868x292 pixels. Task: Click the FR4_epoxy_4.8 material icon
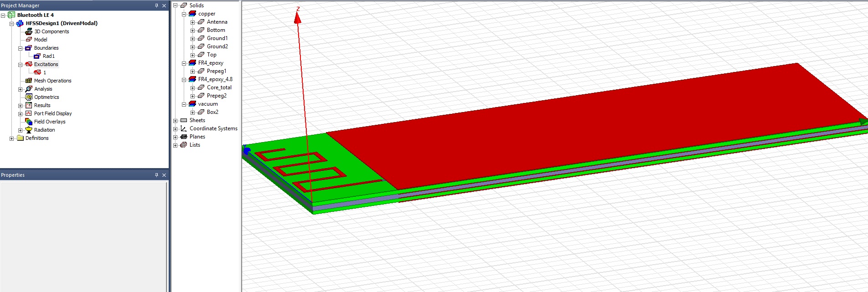(x=192, y=79)
